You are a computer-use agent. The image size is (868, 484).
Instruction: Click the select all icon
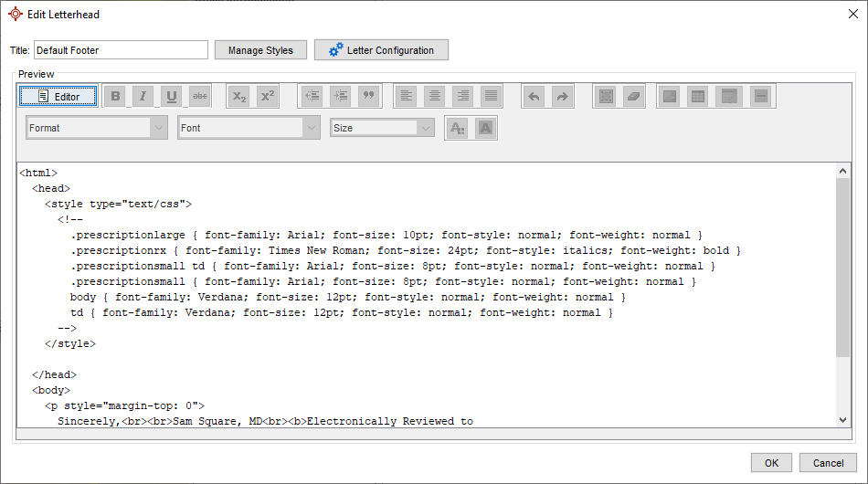point(606,96)
